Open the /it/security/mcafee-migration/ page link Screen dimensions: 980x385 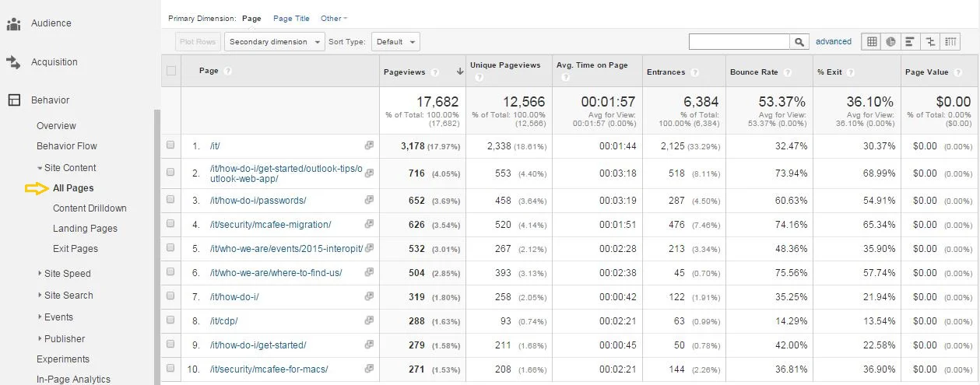click(x=270, y=225)
